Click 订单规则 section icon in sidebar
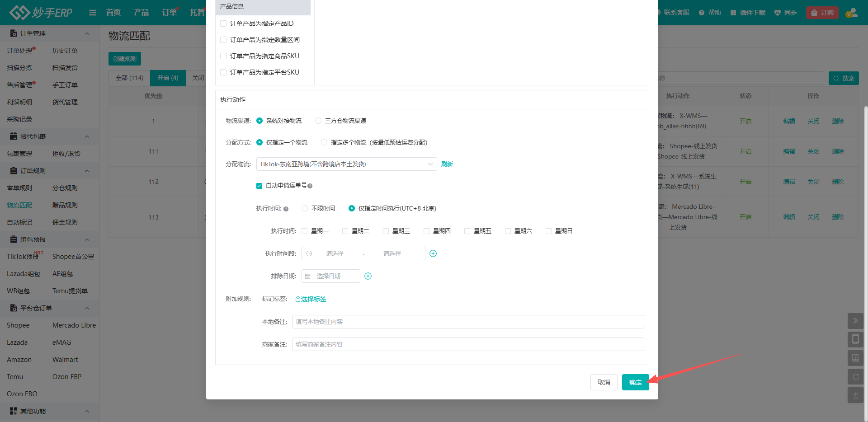Image resolution: width=868 pixels, height=422 pixels. pyautogui.click(x=14, y=171)
